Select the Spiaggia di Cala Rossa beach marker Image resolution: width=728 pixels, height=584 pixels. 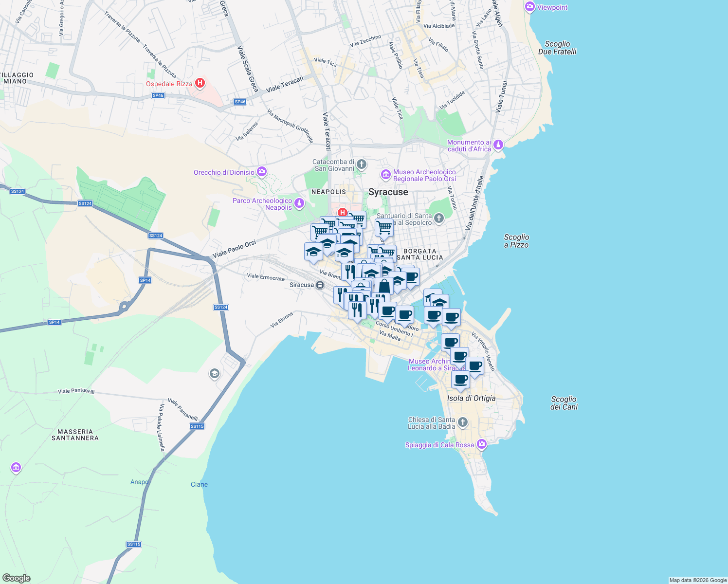pyautogui.click(x=481, y=444)
